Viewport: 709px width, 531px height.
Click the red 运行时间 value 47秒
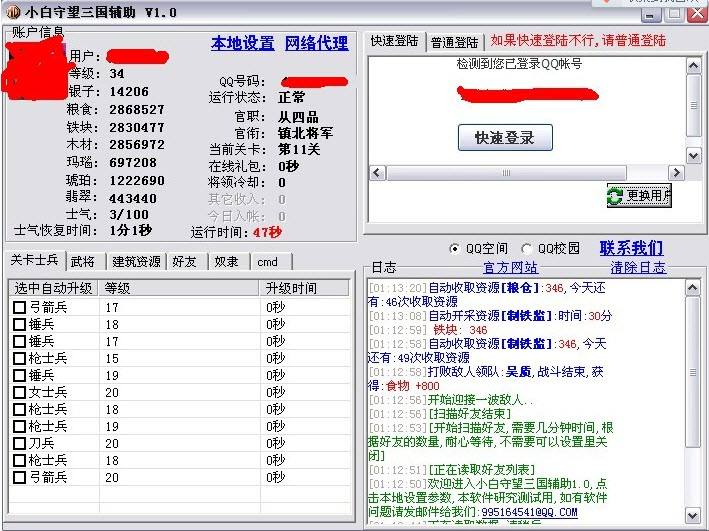pos(267,232)
